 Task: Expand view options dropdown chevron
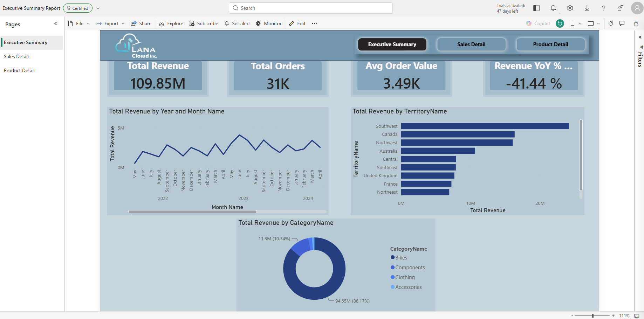point(598,23)
